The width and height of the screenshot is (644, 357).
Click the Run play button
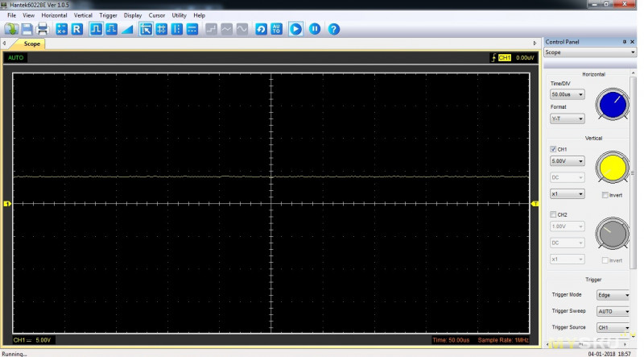[x=295, y=29]
